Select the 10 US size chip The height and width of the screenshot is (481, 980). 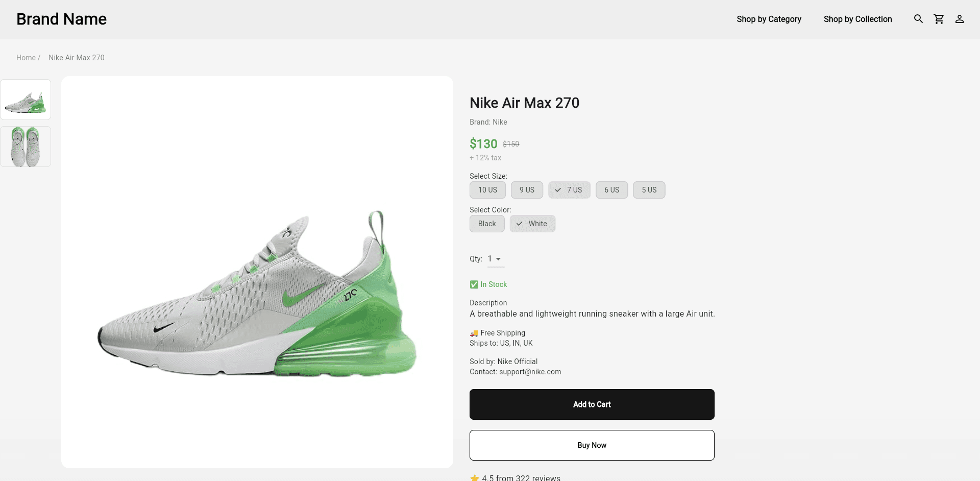point(487,190)
